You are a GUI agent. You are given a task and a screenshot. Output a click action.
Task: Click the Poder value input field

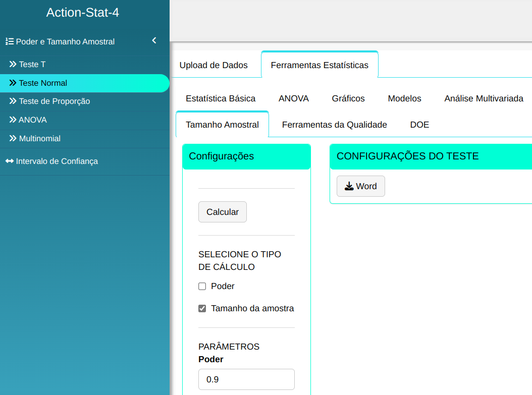click(246, 379)
